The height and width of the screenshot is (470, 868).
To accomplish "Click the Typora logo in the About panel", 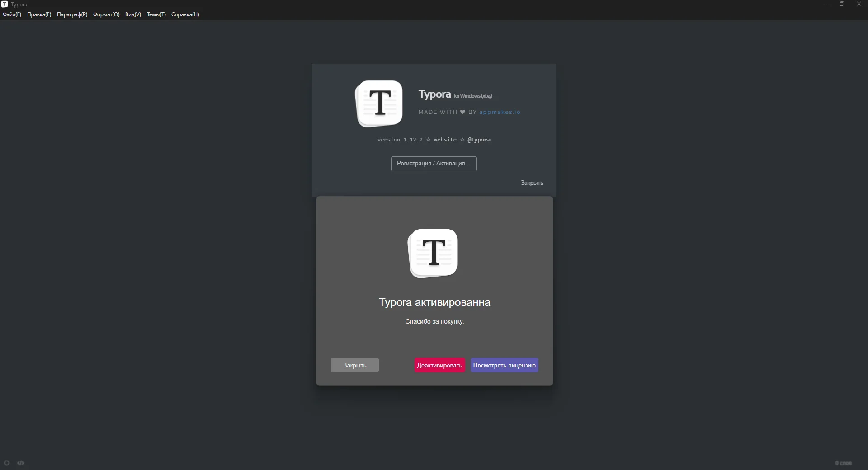I will pos(379,103).
